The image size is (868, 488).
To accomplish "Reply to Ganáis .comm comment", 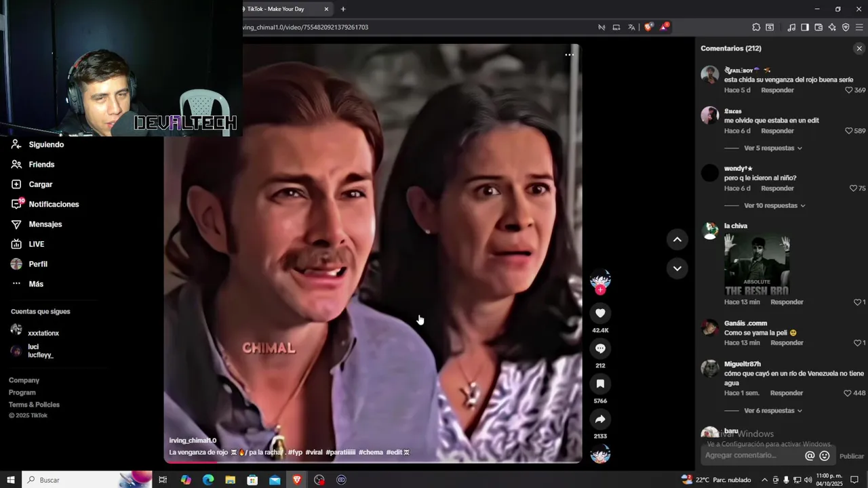I will [x=787, y=343].
